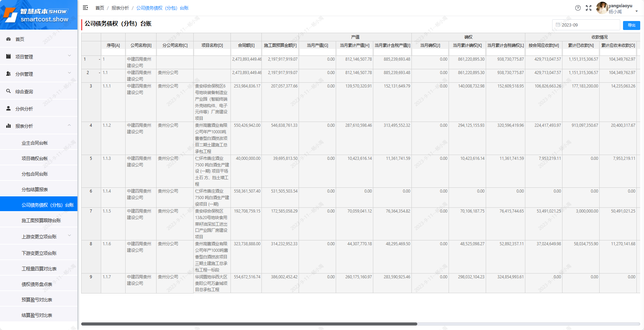Click the 报表分析 bar chart icon

pos(9,126)
